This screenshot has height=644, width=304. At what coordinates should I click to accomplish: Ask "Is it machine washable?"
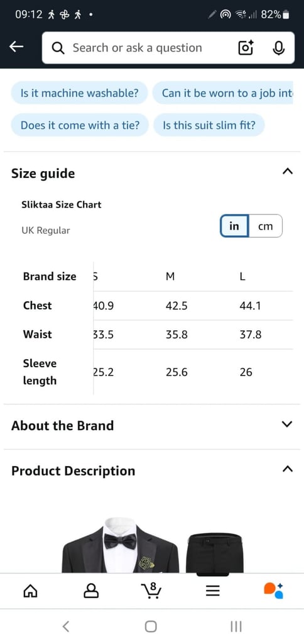pos(80,93)
